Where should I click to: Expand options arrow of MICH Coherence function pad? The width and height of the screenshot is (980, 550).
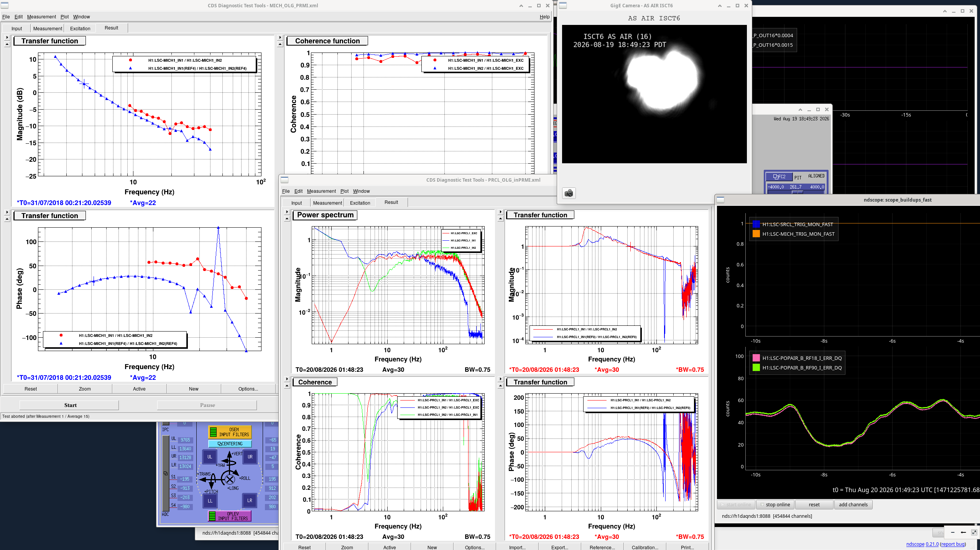tap(280, 38)
